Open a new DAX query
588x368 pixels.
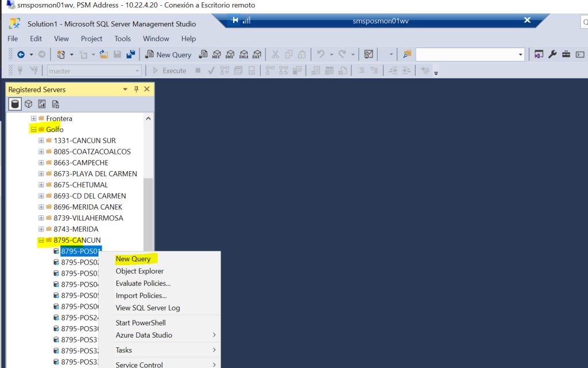pyautogui.click(x=257, y=55)
